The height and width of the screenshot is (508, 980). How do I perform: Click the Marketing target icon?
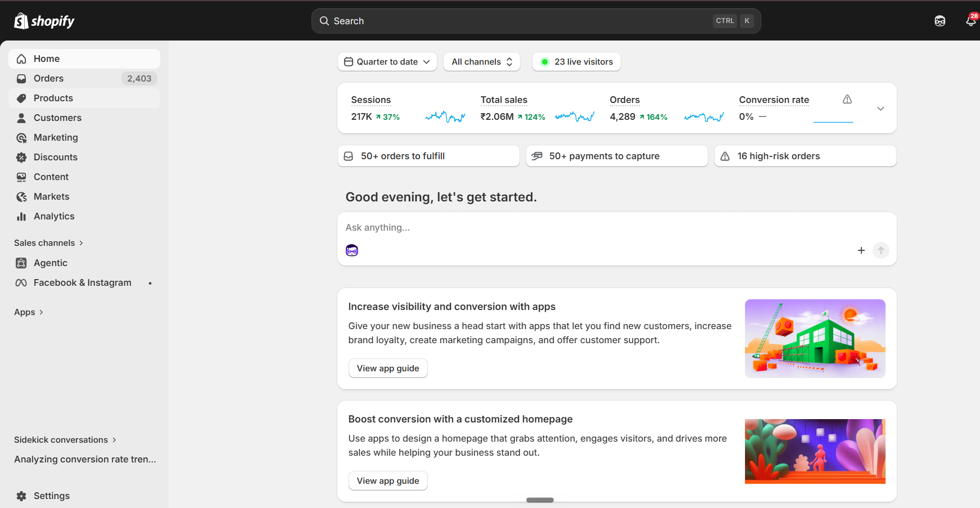(21, 137)
